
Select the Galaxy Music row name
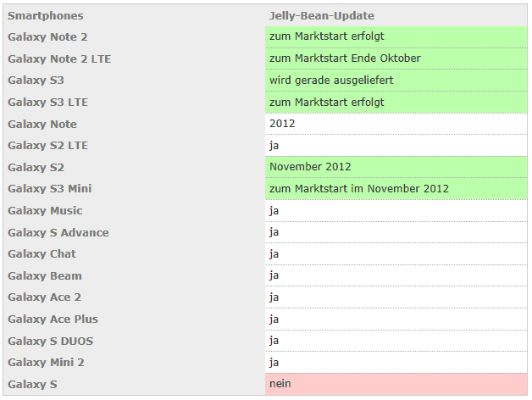pyautogui.click(x=45, y=210)
